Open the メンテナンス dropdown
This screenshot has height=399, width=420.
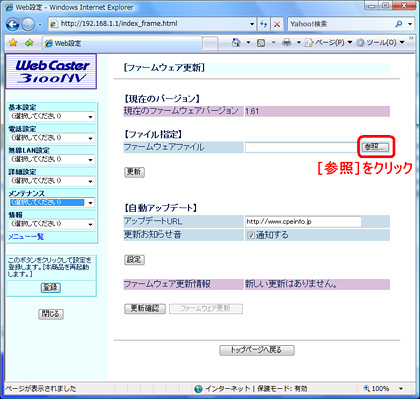51,202
